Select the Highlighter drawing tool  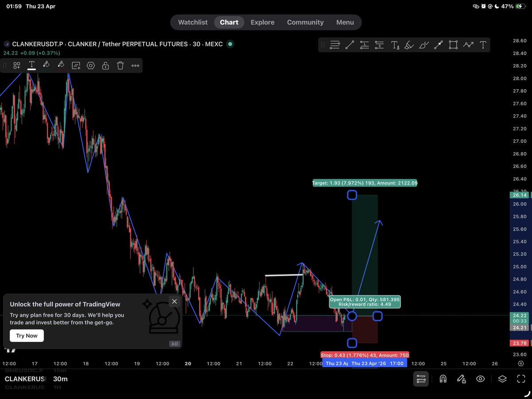(409, 45)
